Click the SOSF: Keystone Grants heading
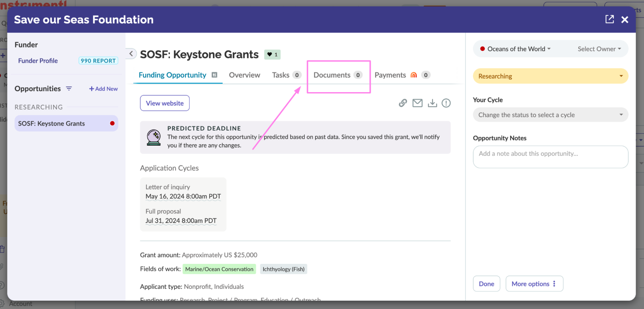This screenshot has height=309, width=644. [199, 54]
